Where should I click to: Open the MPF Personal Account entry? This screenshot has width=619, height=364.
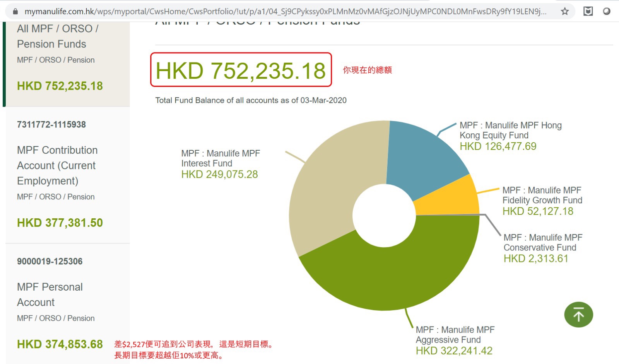pos(50,294)
